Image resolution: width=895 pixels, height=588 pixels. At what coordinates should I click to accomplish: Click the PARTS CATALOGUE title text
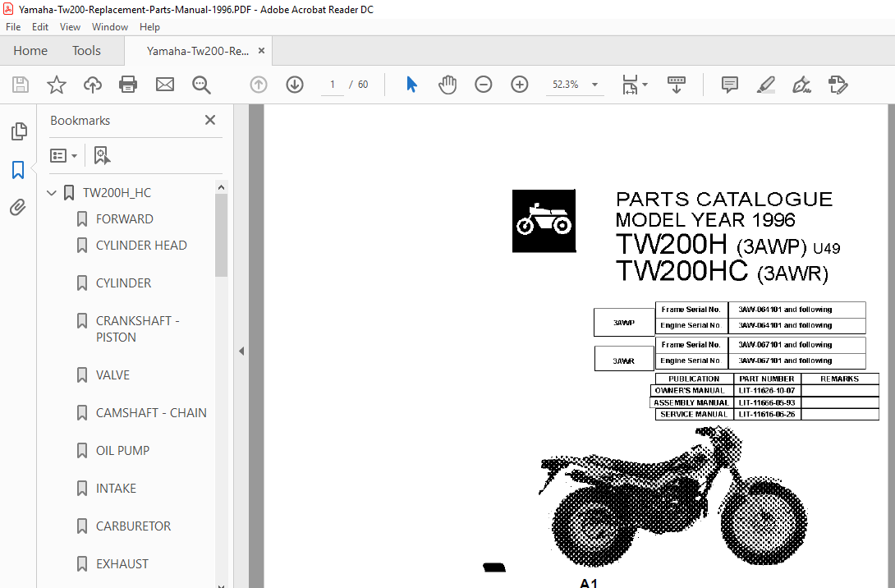(x=723, y=199)
